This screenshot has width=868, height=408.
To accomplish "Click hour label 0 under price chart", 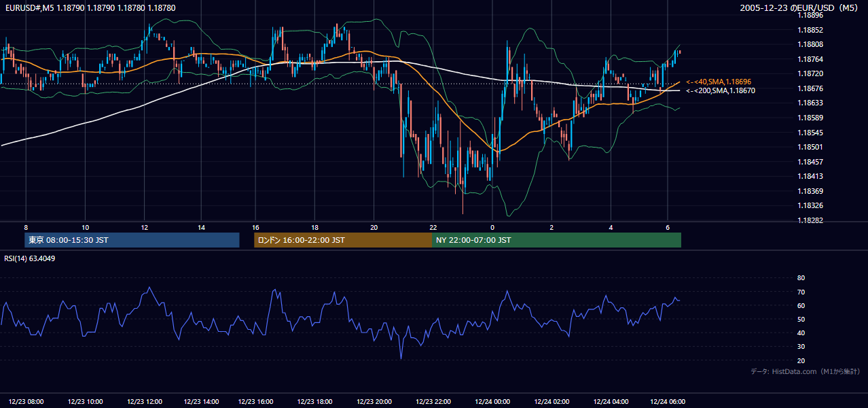I will coord(492,227).
